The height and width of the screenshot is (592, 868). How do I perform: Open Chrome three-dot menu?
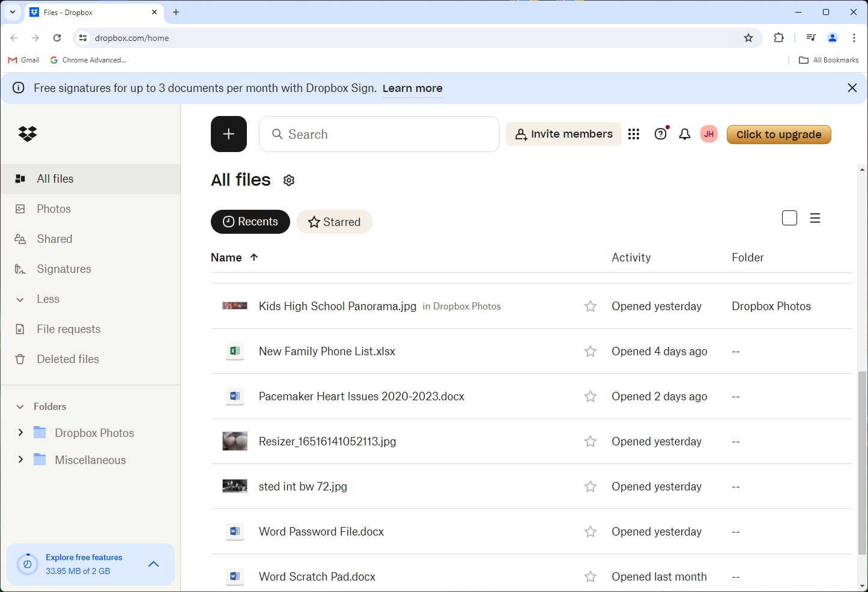(854, 38)
